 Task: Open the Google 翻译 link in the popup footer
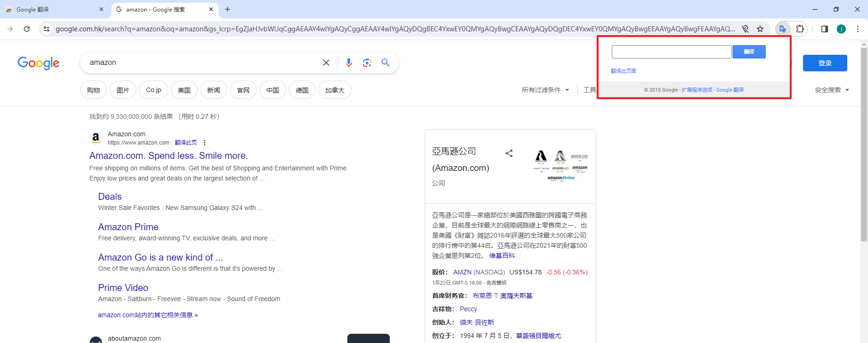(730, 90)
